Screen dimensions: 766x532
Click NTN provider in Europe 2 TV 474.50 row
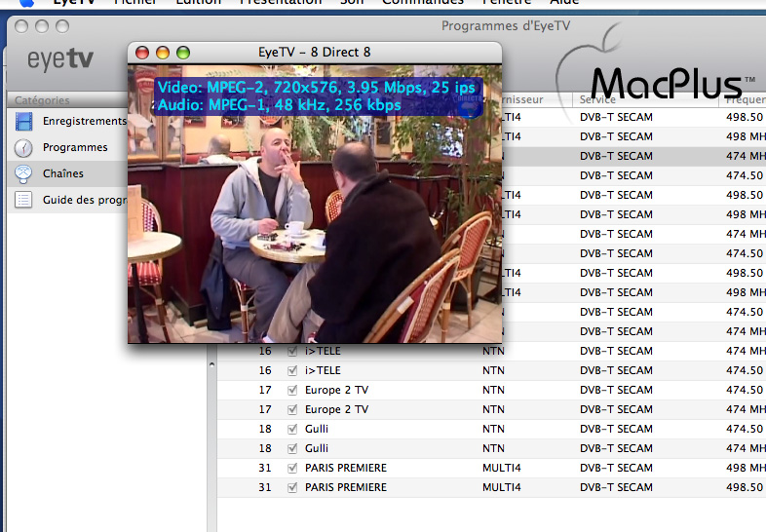click(x=493, y=390)
